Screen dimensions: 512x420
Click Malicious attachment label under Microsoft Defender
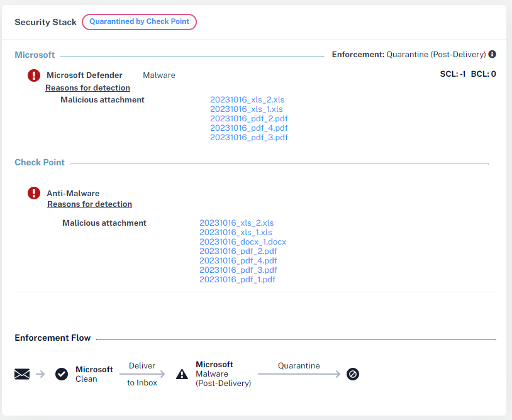point(102,100)
